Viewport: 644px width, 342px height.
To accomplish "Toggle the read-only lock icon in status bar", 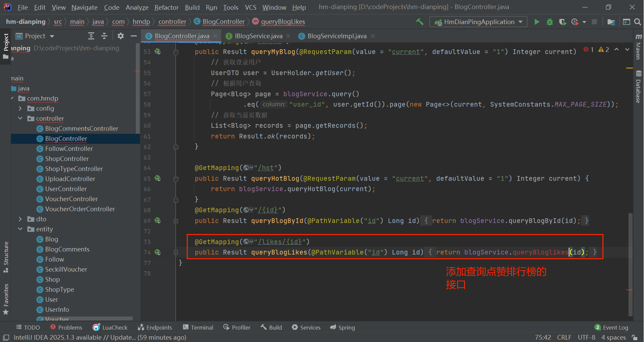I will (634, 337).
